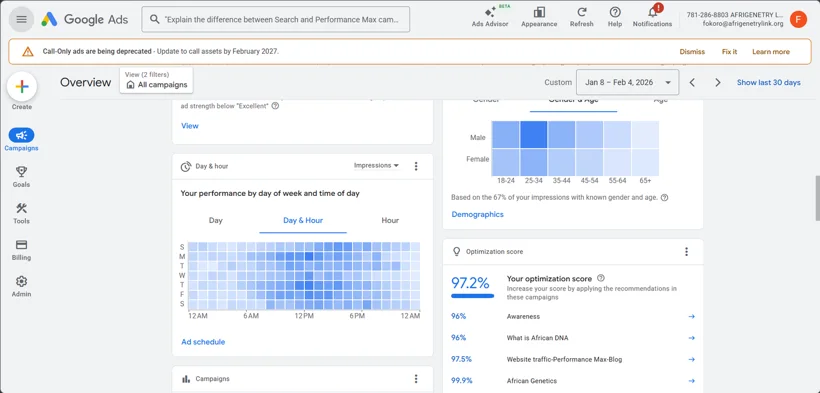The height and width of the screenshot is (393, 820).
Task: Click the Create plus button
Action: (22, 87)
